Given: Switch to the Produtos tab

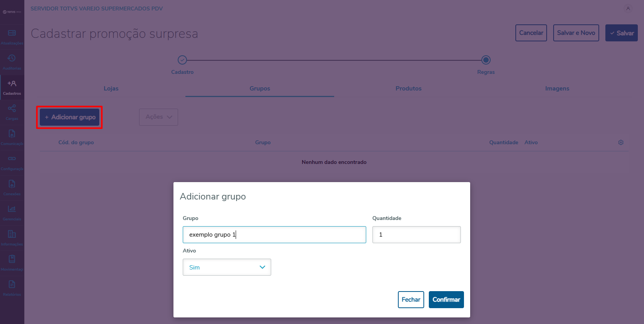Looking at the screenshot, I should pos(408,89).
